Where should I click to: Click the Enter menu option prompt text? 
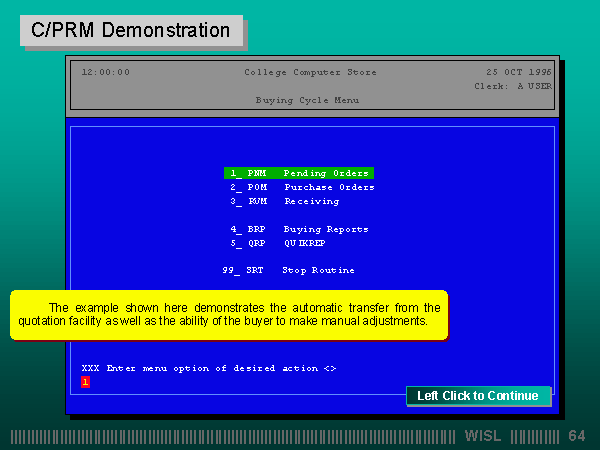(208, 368)
